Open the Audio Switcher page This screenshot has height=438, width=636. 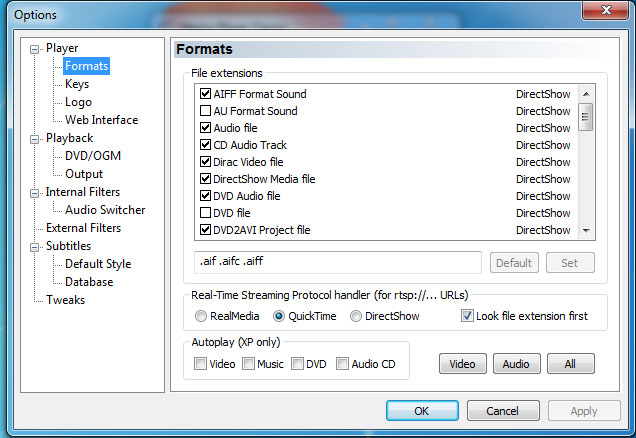point(105,210)
